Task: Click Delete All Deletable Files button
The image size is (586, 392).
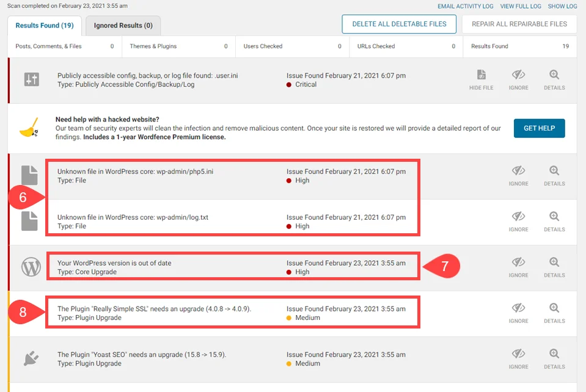Action: [x=399, y=24]
